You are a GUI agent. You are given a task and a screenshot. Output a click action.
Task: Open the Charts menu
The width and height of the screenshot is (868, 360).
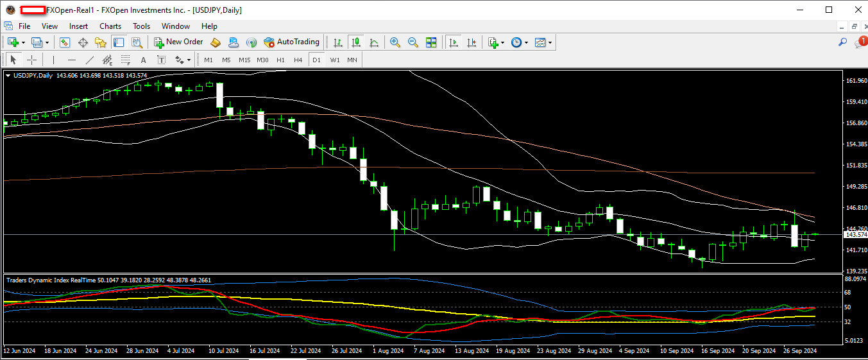point(110,26)
